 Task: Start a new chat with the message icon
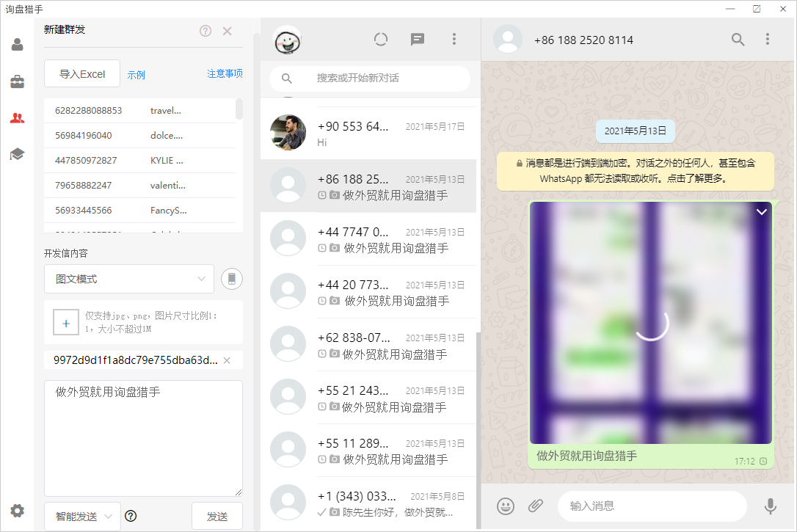(x=418, y=40)
